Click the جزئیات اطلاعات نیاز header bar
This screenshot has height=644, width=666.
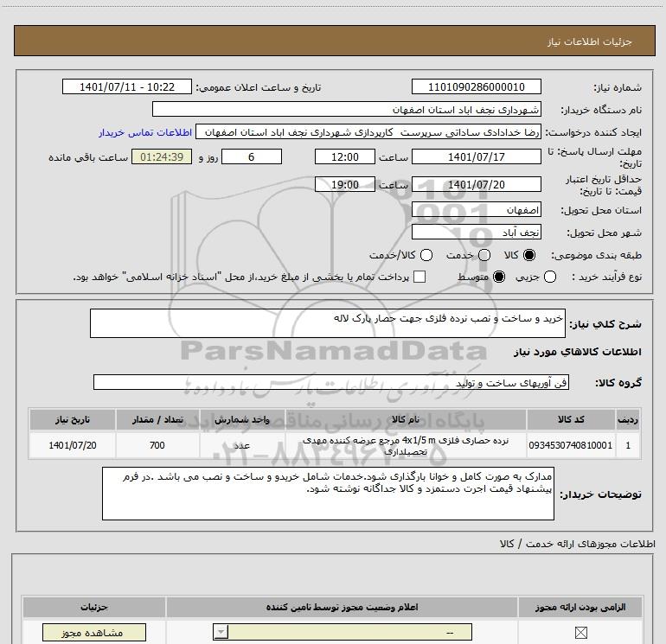(335, 41)
